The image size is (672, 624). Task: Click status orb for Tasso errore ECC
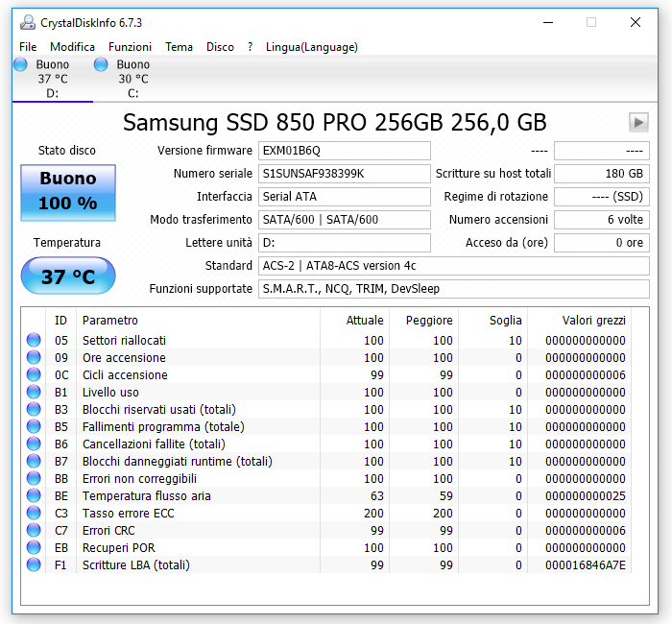point(34,513)
